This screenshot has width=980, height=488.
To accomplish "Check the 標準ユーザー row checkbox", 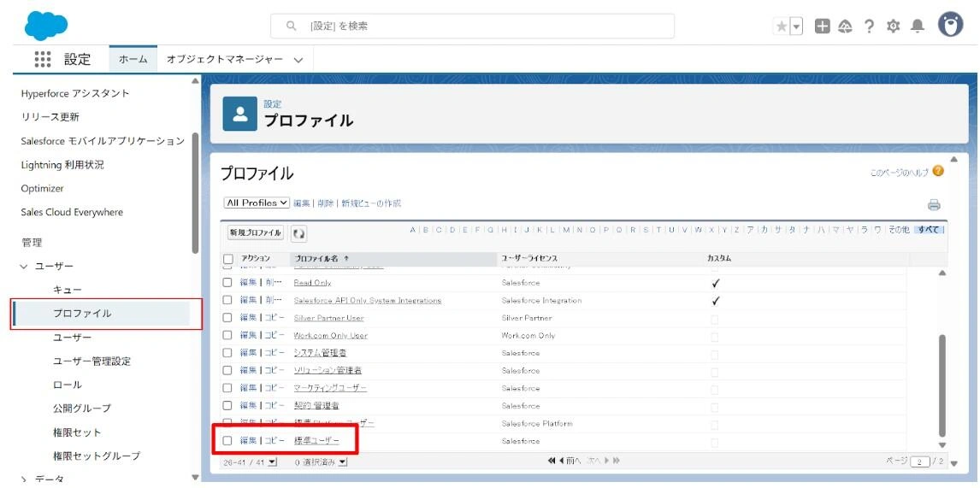I will (228, 440).
